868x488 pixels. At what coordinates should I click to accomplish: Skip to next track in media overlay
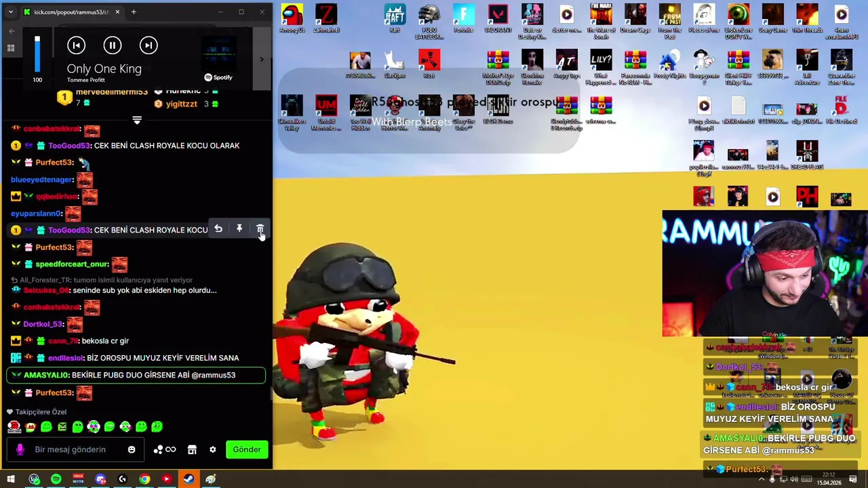point(149,45)
